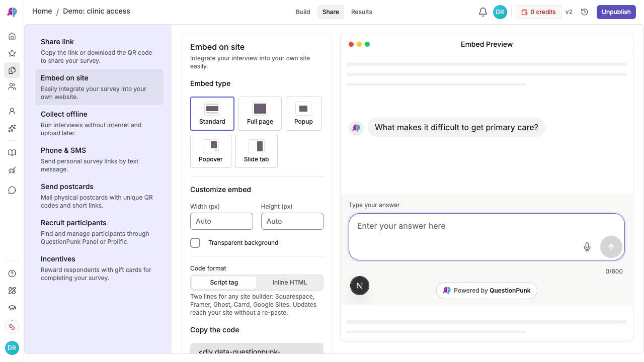Switch to the Results tab
Viewport: 644px width, 362px height.
point(362,12)
